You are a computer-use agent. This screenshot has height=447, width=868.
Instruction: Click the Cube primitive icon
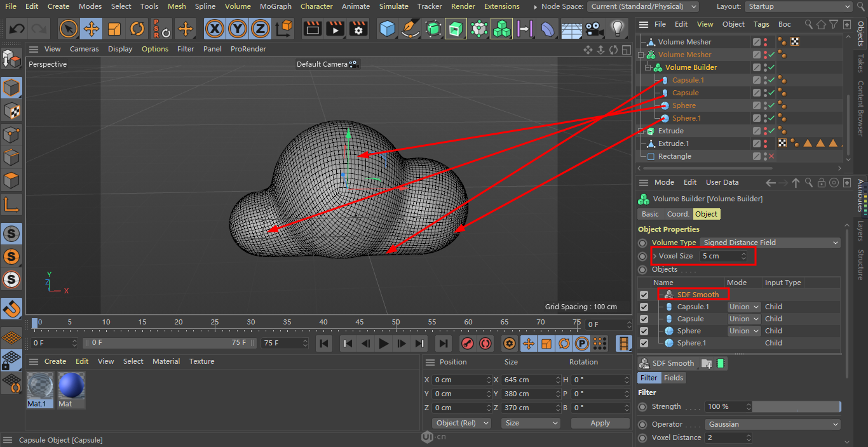tap(387, 29)
